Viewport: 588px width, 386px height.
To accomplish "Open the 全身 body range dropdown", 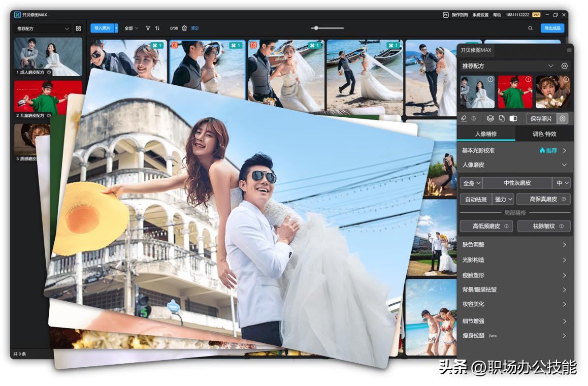I will point(471,183).
